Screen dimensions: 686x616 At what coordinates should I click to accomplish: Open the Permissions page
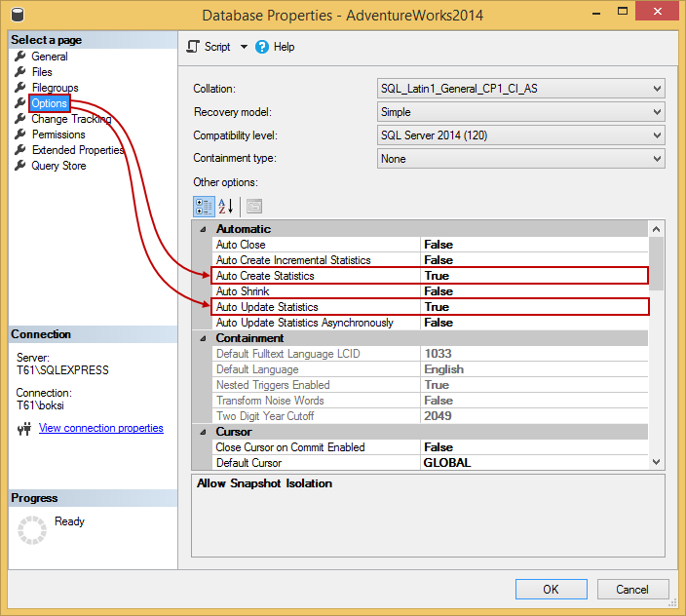click(58, 135)
